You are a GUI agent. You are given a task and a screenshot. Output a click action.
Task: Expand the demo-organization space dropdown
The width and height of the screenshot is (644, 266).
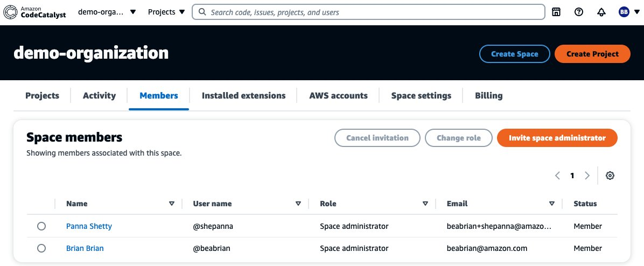pos(107,12)
